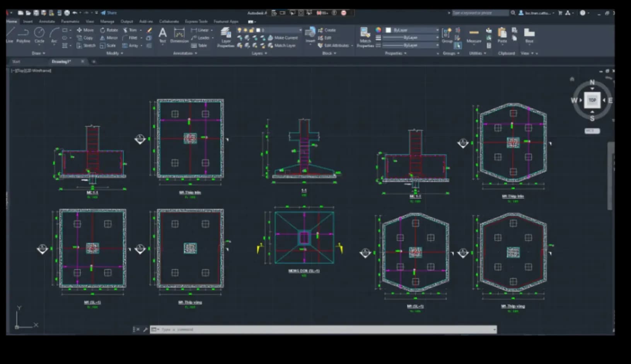Open the layer selection dropdown
Screen dimensions: 631x364
(x=301, y=30)
